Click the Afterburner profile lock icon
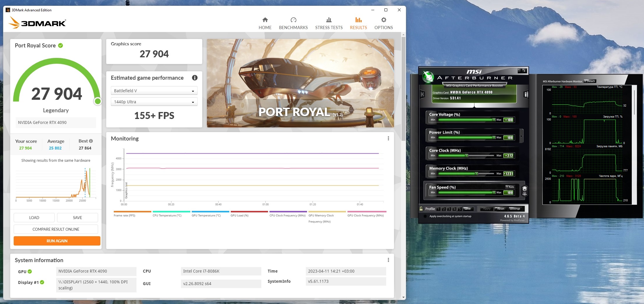Image resolution: width=644 pixels, height=304 pixels. pos(421,209)
